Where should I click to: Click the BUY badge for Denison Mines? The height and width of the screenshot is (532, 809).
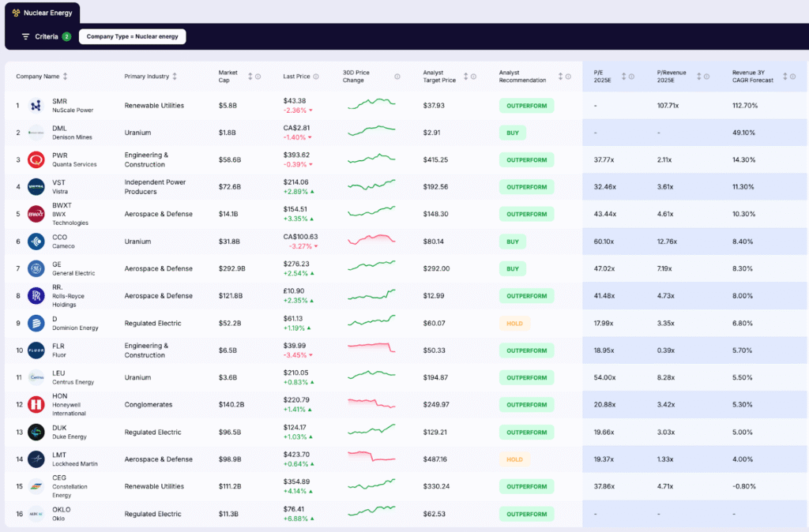coord(512,133)
